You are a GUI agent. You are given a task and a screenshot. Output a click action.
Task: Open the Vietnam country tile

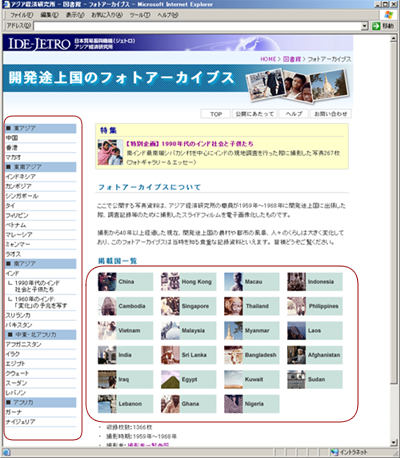pos(125,330)
